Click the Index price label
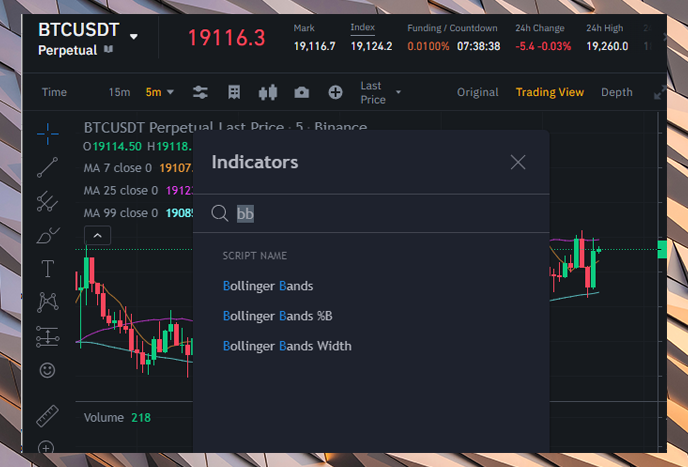This screenshot has height=467, width=688. (362, 27)
